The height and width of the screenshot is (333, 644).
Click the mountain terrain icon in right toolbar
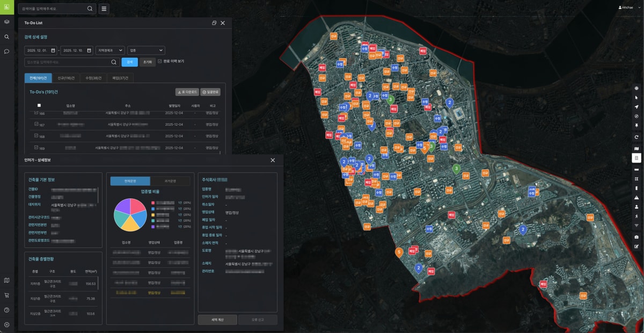point(636,198)
